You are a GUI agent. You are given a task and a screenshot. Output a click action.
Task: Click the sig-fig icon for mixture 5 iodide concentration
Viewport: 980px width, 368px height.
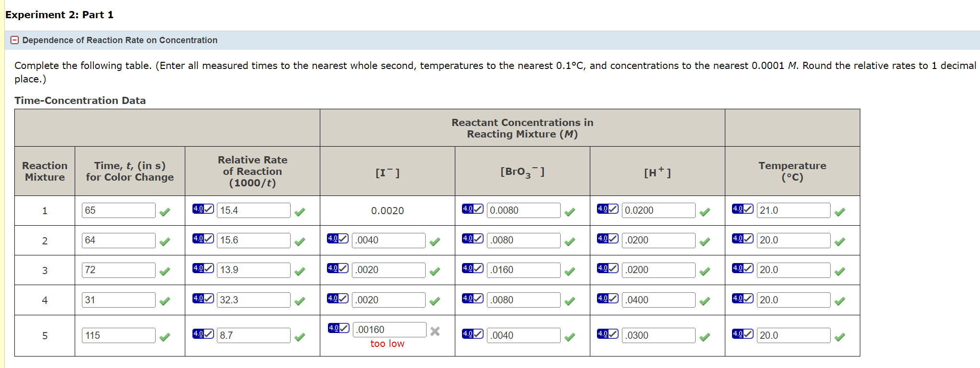(x=338, y=328)
